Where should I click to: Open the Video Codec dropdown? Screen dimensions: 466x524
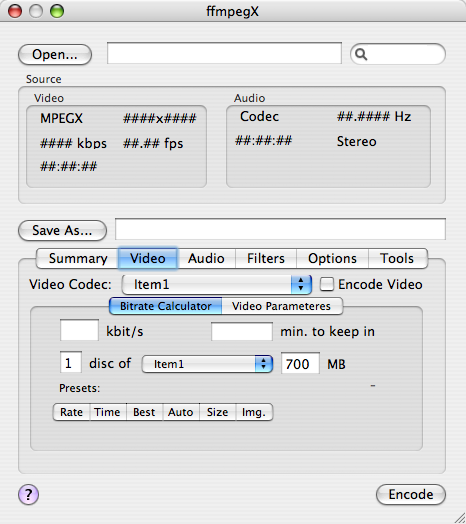click(217, 284)
